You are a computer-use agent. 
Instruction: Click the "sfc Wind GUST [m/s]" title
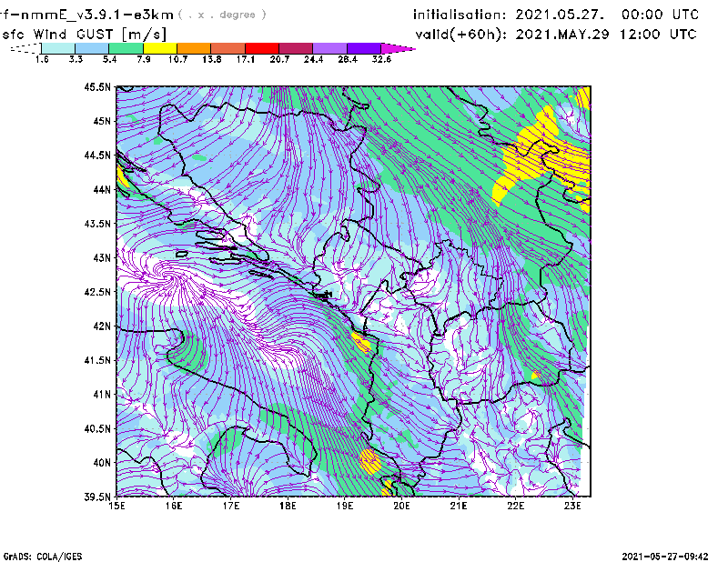pos(84,35)
